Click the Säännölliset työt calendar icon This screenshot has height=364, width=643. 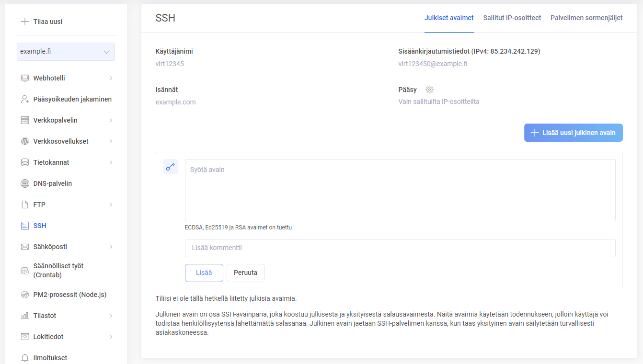click(x=25, y=271)
